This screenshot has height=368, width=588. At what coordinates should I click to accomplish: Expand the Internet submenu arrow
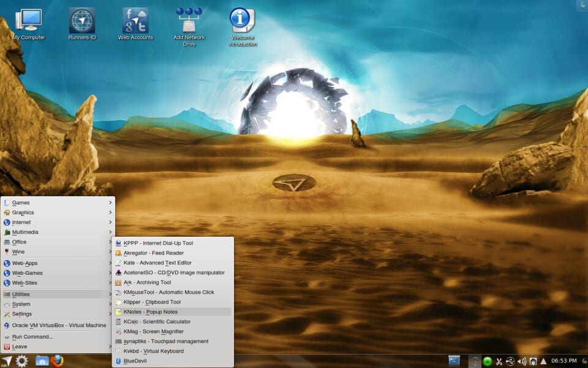click(x=110, y=222)
